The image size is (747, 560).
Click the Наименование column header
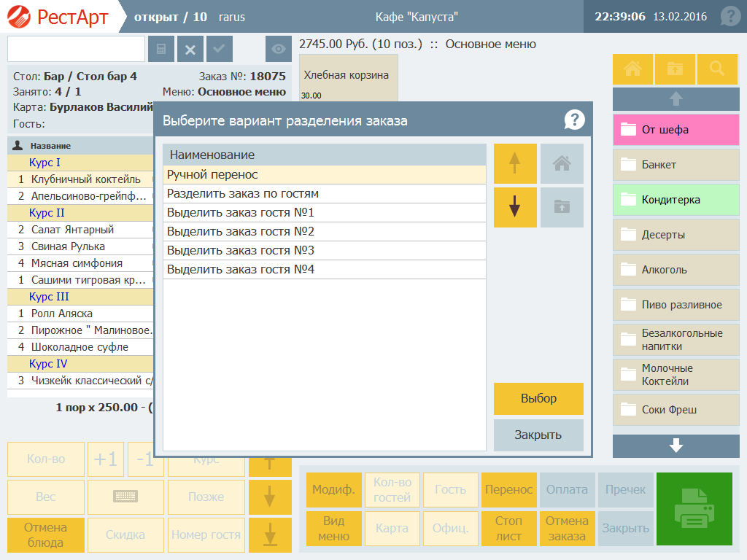[x=325, y=155]
